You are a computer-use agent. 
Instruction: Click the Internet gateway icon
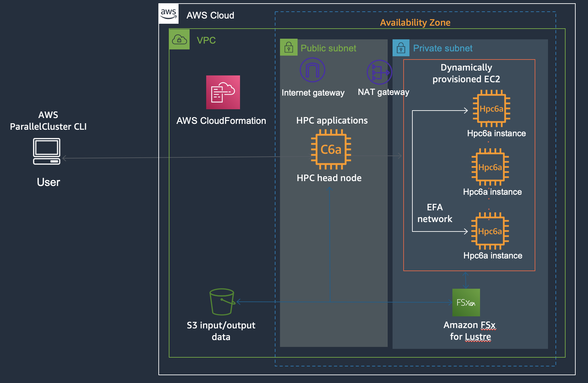[x=312, y=70]
